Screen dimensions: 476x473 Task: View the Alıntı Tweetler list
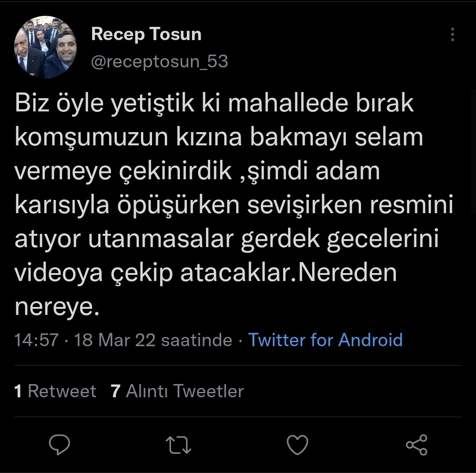(184, 391)
